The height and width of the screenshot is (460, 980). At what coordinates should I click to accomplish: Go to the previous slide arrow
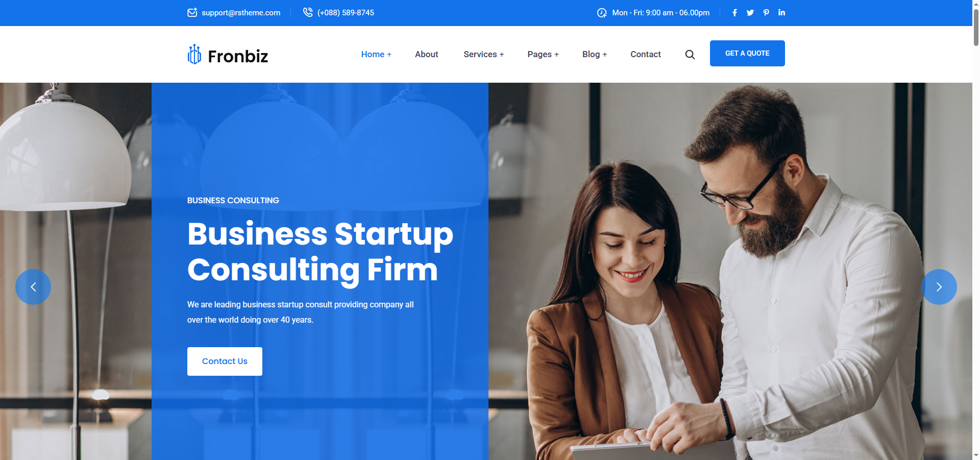33,287
